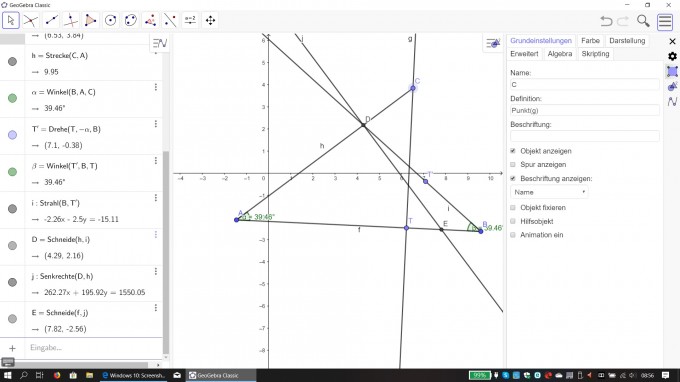The height and width of the screenshot is (382, 680).
Task: Open the hamburger main menu
Action: pos(665,21)
